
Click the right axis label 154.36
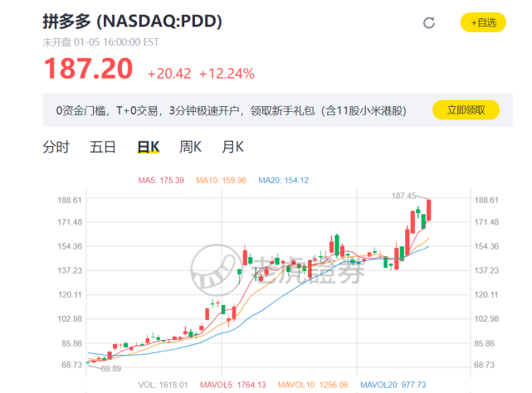[486, 246]
